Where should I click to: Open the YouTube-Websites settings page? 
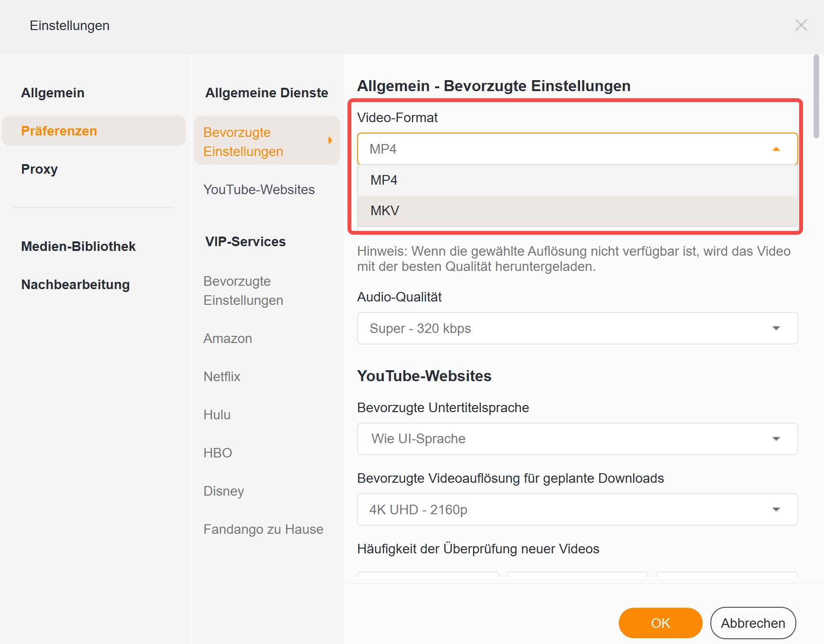259,189
